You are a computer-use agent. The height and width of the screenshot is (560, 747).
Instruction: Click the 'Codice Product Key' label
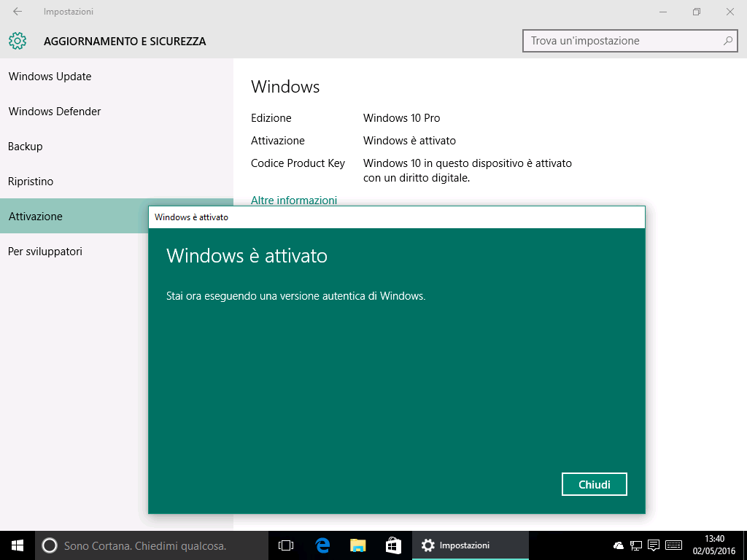click(298, 163)
